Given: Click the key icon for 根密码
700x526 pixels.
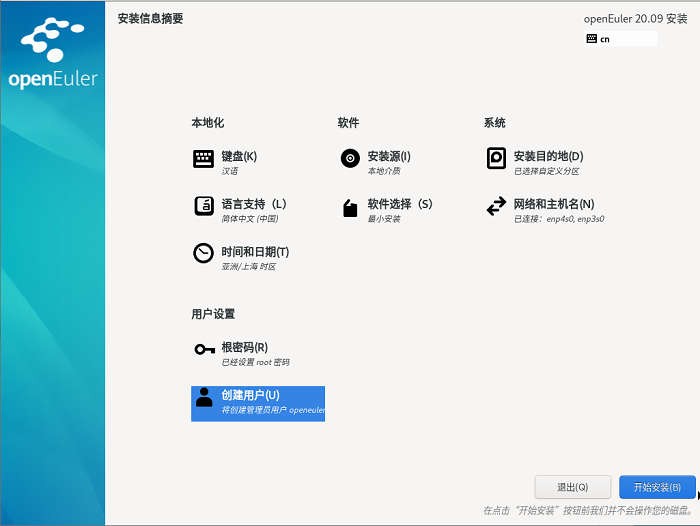Looking at the screenshot, I should click(204, 350).
